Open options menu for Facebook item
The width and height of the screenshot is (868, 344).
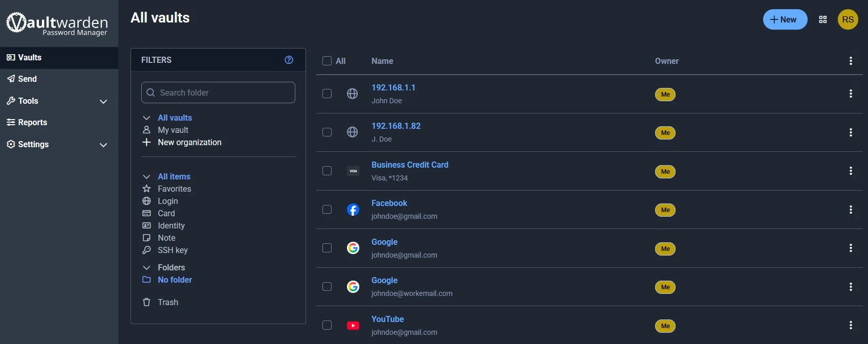851,210
